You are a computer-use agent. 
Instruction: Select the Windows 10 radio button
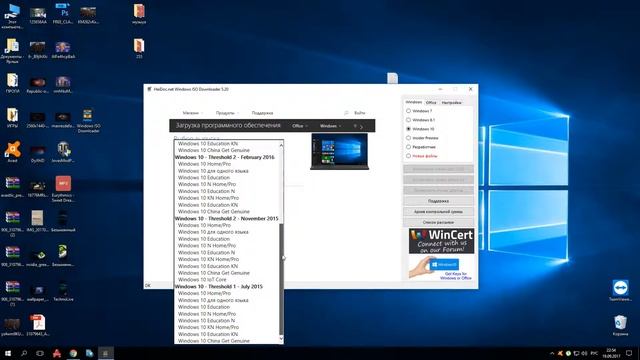coord(408,129)
